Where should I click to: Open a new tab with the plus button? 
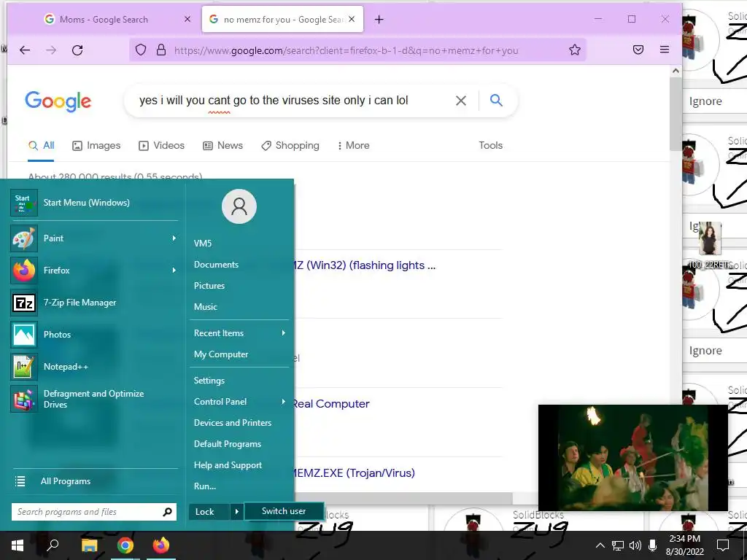[x=379, y=20]
